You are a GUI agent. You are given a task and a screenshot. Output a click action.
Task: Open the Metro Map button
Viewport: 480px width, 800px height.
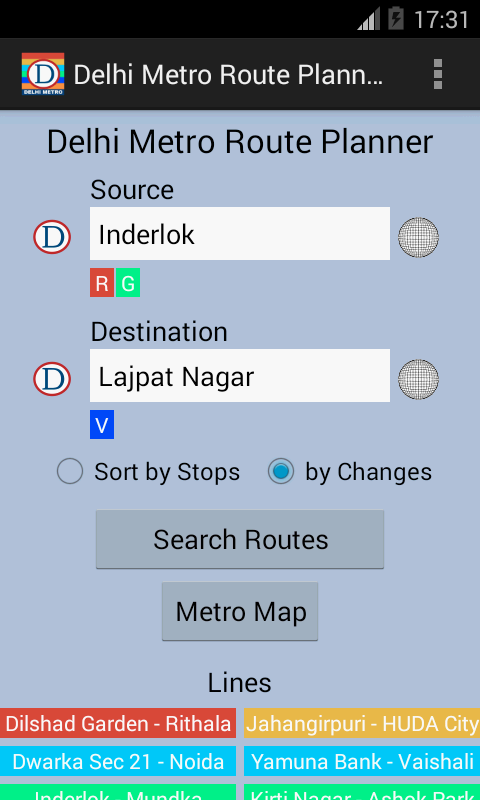(x=240, y=612)
